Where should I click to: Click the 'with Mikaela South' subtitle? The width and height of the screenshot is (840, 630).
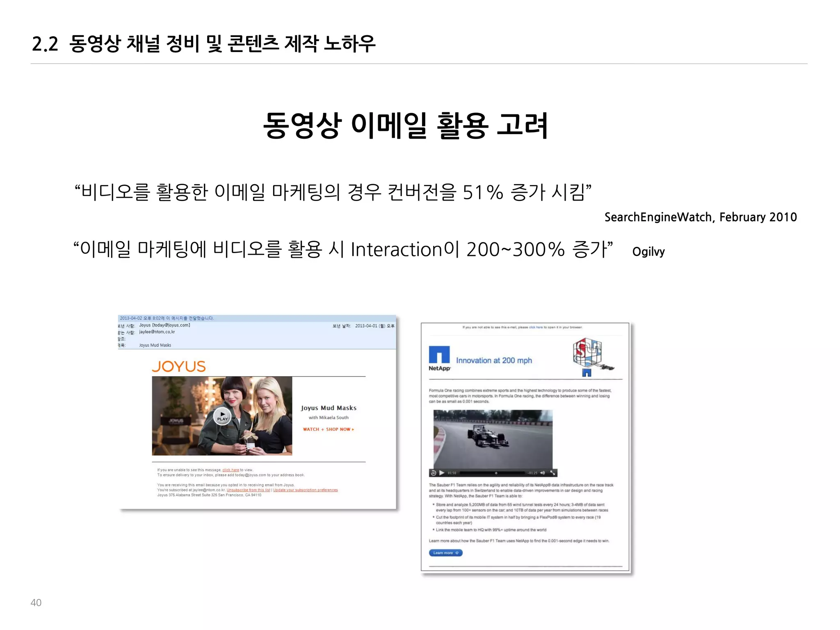(x=329, y=418)
